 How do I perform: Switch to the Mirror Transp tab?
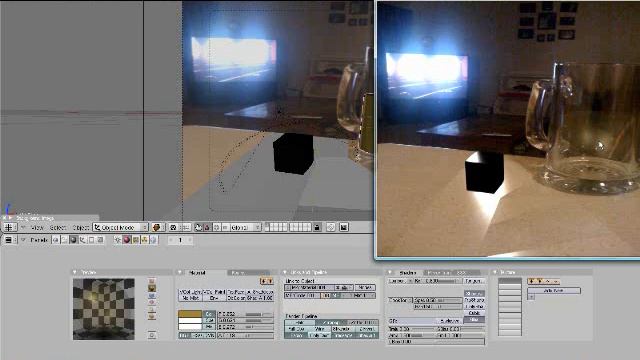click(x=439, y=272)
